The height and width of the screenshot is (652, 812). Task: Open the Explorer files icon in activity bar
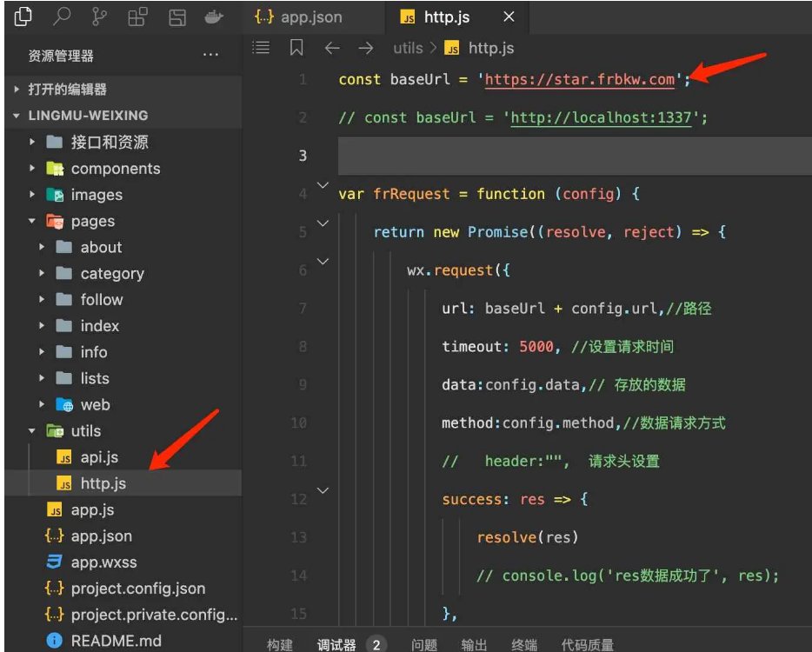tap(23, 17)
